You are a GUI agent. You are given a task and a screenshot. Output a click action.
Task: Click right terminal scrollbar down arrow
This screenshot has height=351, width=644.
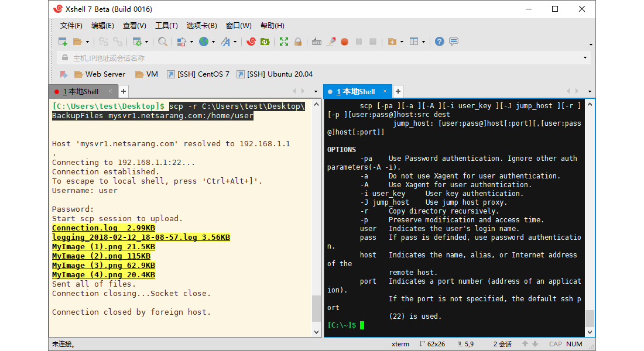(x=590, y=332)
